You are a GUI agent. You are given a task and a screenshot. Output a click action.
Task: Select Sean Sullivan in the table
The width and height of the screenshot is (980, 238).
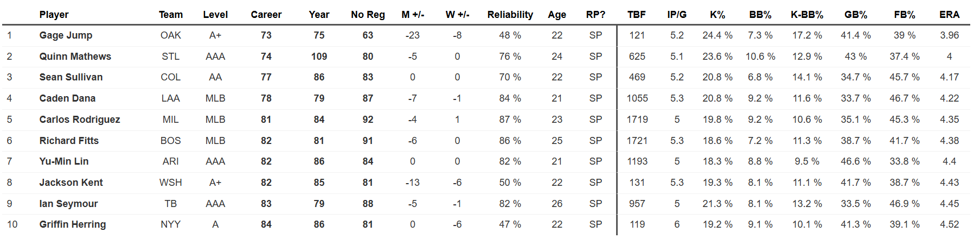pos(71,77)
